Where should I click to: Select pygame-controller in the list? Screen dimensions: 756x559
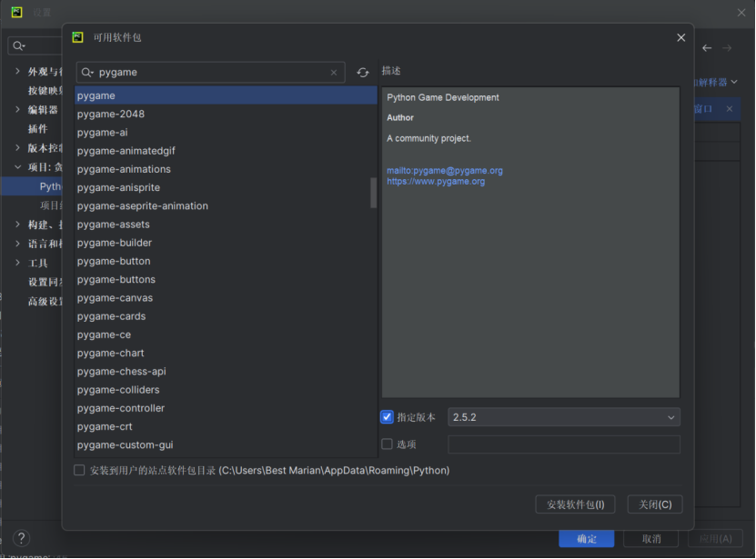point(226,408)
